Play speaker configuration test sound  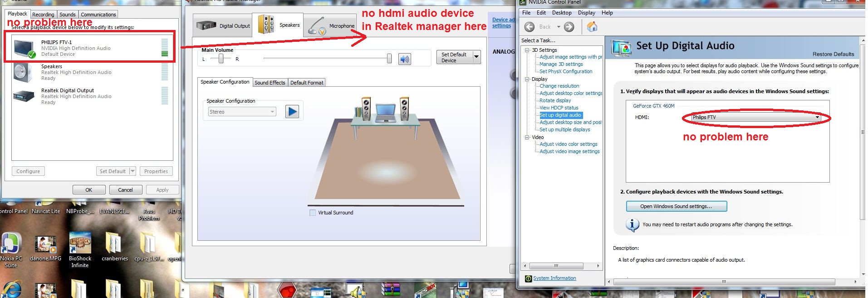(x=292, y=111)
